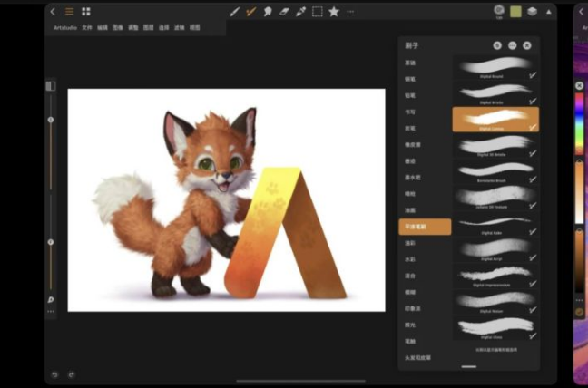Click the S button in brushes panel

coord(497,45)
